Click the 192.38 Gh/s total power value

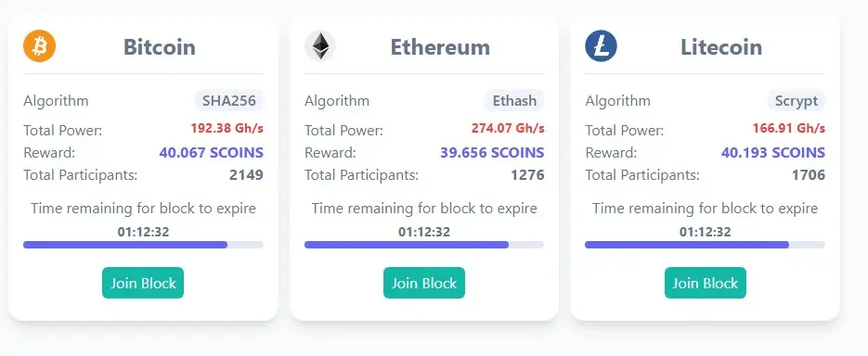tap(227, 129)
